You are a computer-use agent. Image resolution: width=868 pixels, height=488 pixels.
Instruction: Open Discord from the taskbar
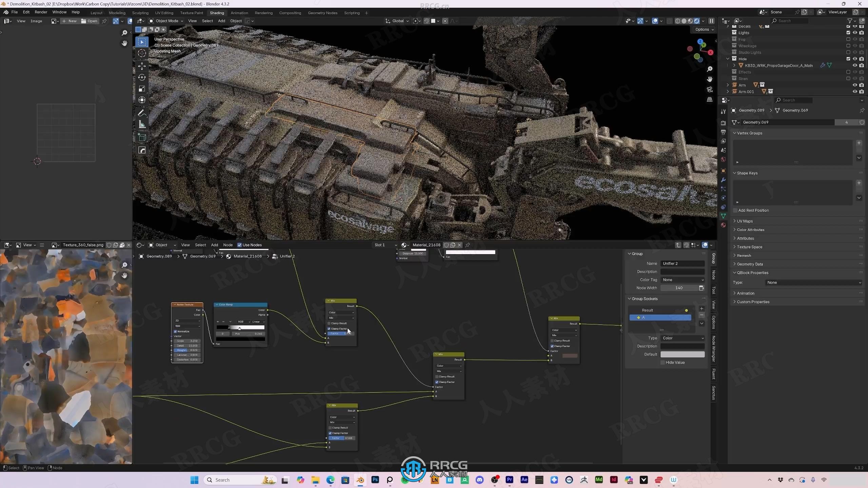[x=479, y=480]
